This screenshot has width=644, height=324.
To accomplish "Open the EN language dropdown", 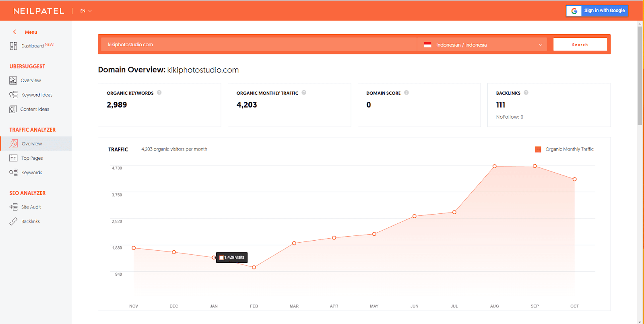I will pyautogui.click(x=86, y=11).
